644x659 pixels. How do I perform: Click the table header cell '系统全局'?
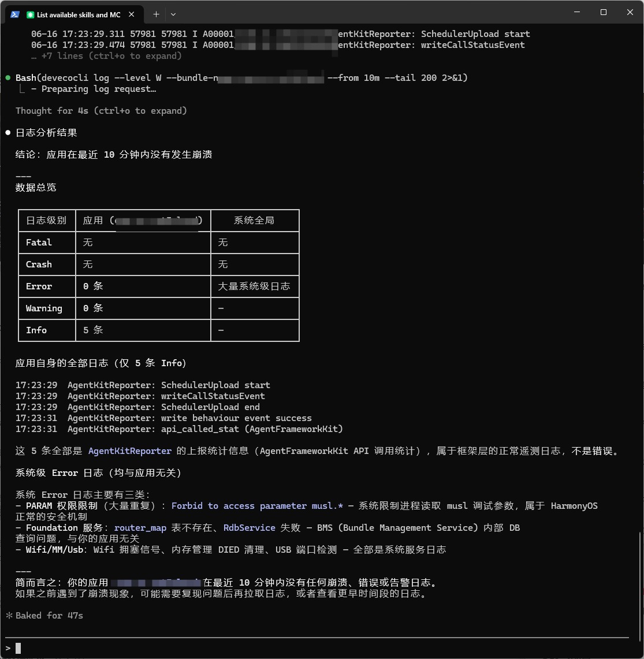(254, 221)
